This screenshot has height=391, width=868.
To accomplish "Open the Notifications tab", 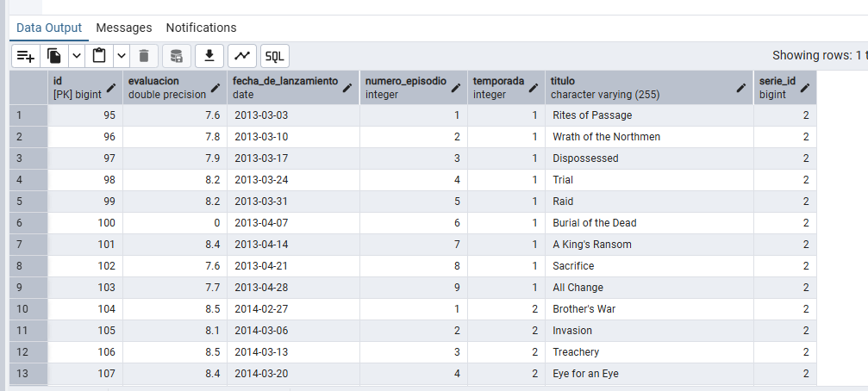I will pyautogui.click(x=201, y=28).
